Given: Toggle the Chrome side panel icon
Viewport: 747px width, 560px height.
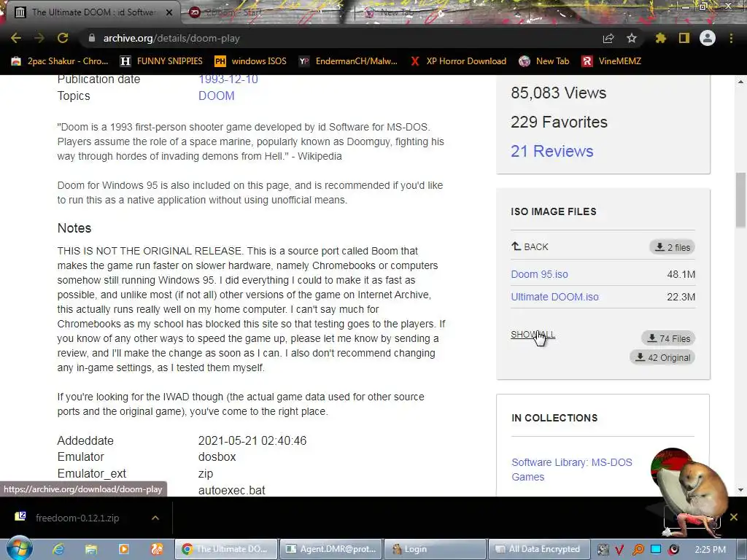Looking at the screenshot, I should [x=684, y=38].
